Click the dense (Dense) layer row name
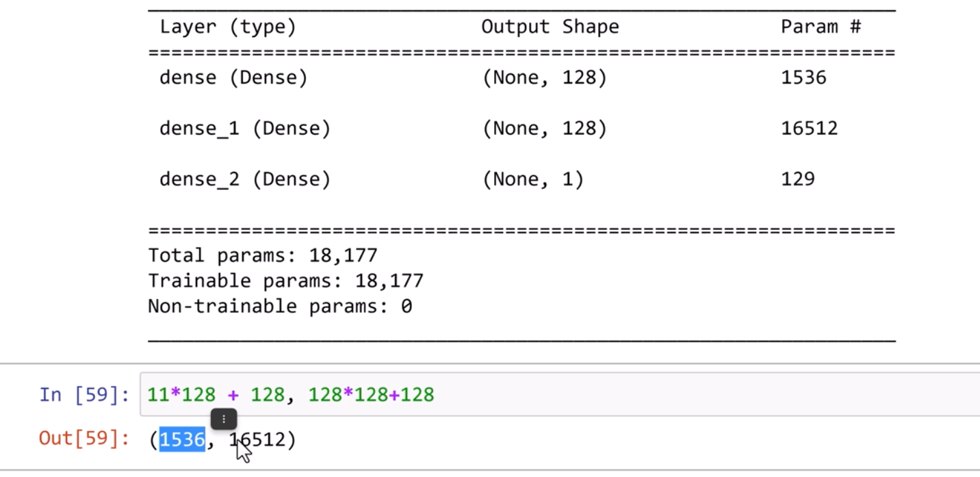 (233, 78)
